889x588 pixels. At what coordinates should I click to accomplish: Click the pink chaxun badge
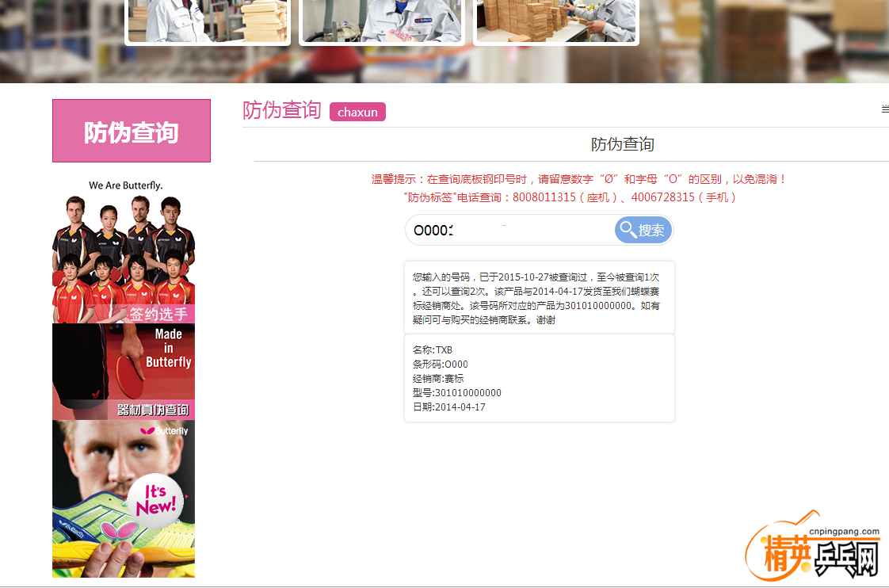[357, 112]
